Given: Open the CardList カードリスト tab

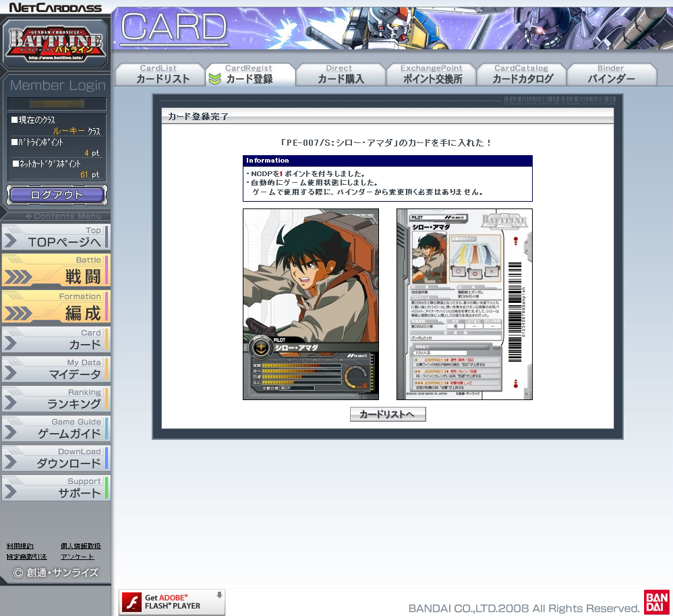Looking at the screenshot, I should (160, 75).
